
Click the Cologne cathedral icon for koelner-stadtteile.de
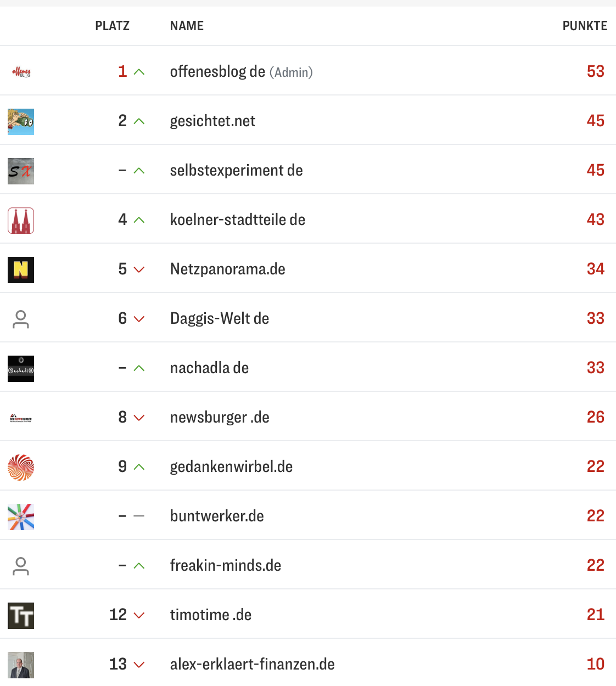[20, 220]
